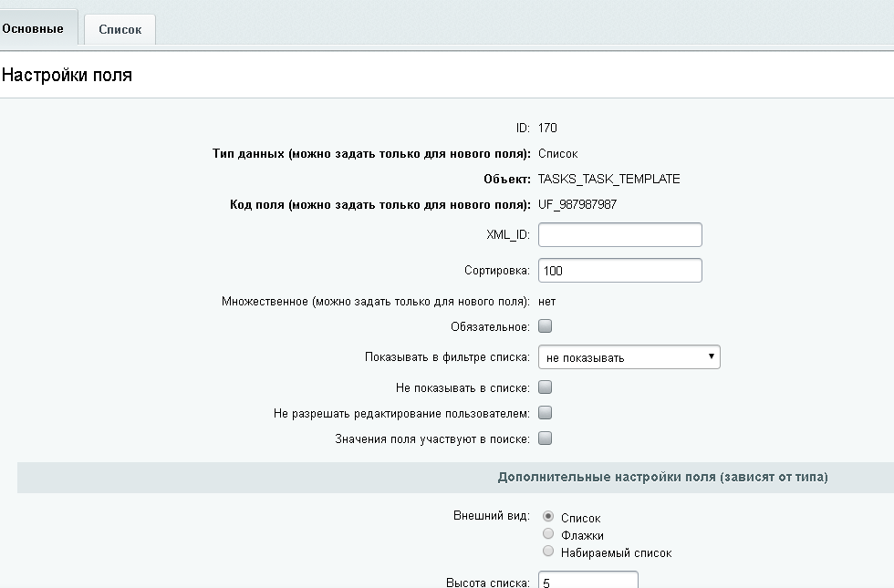
Task: Click the field code UF_987987987 text
Action: 577,204
